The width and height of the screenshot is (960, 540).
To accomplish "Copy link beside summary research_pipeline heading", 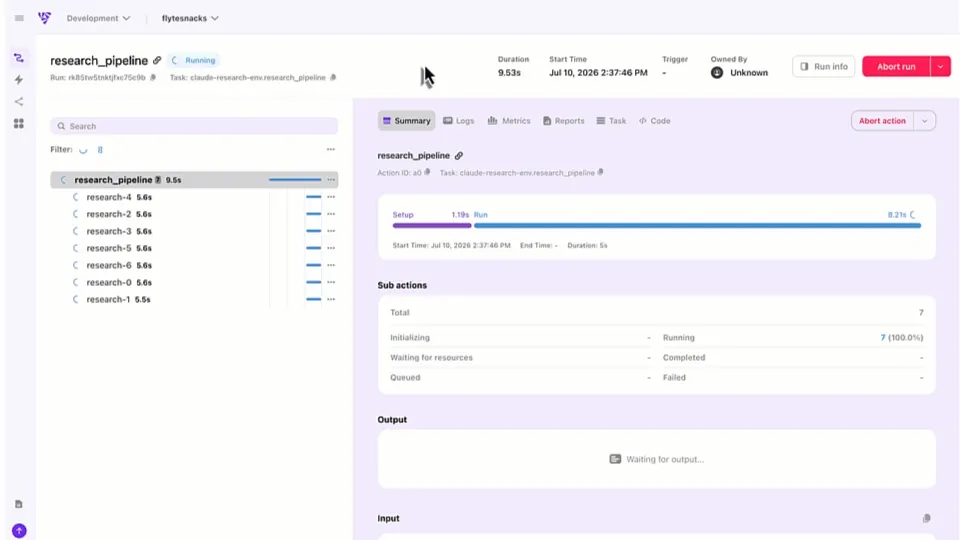I will (x=459, y=156).
